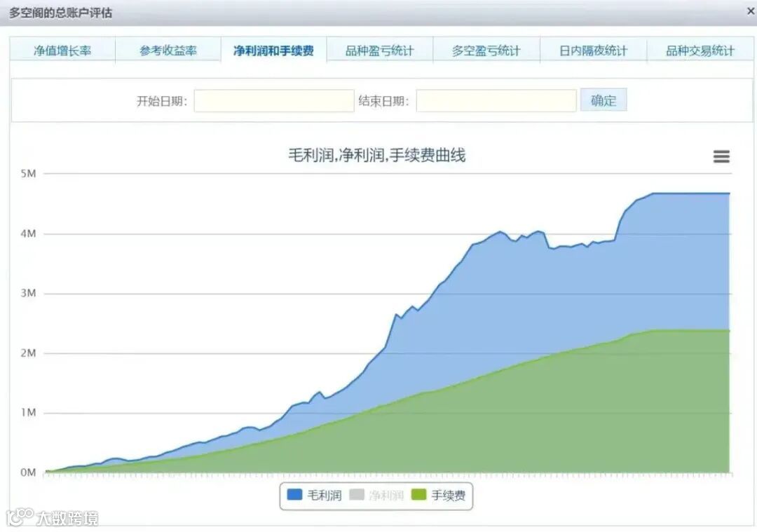This screenshot has height=532, width=757.
Task: Click the 开始日期 label text
Action: click(x=162, y=101)
